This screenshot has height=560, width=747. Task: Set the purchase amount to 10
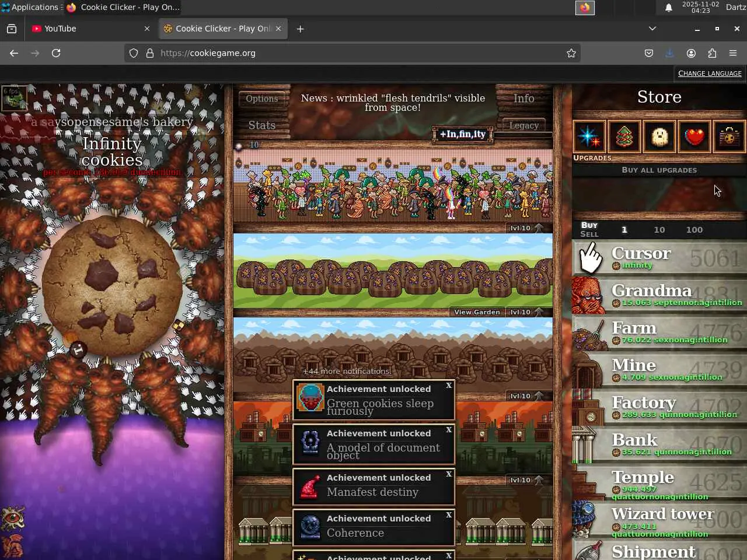[659, 230]
